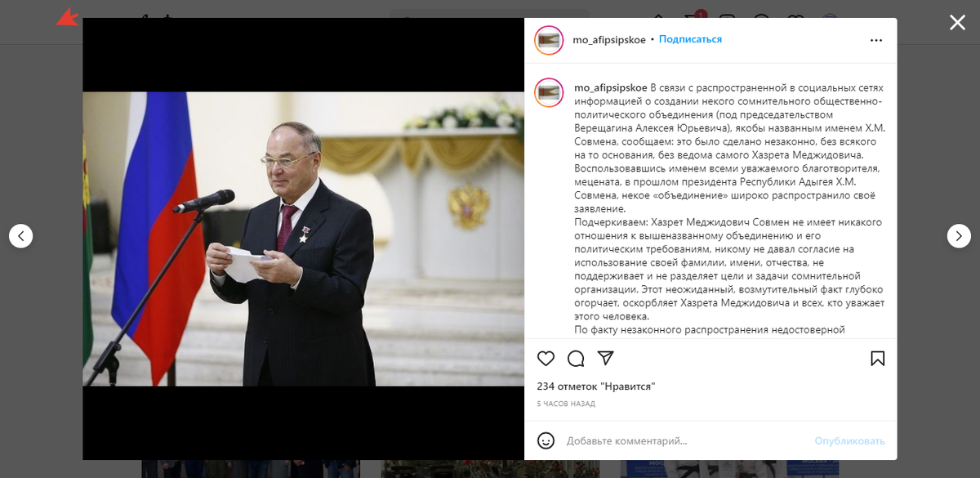Open the emoji picker beside the comment field
Image resolution: width=980 pixels, height=478 pixels.
tap(546, 440)
